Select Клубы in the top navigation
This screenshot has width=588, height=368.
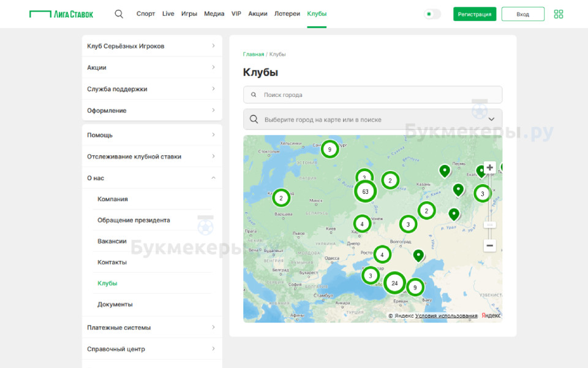coord(317,14)
